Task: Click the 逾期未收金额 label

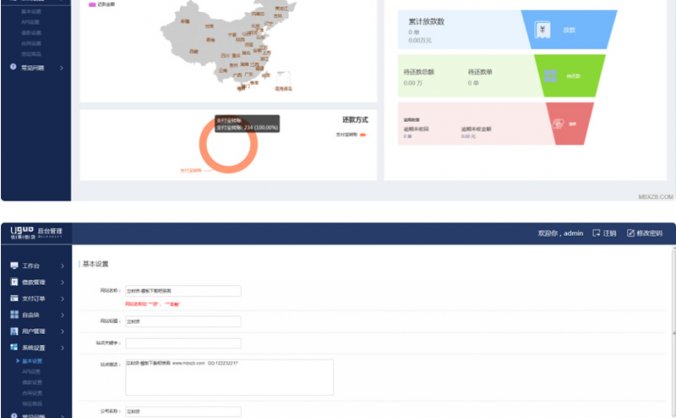Action: pos(476,129)
